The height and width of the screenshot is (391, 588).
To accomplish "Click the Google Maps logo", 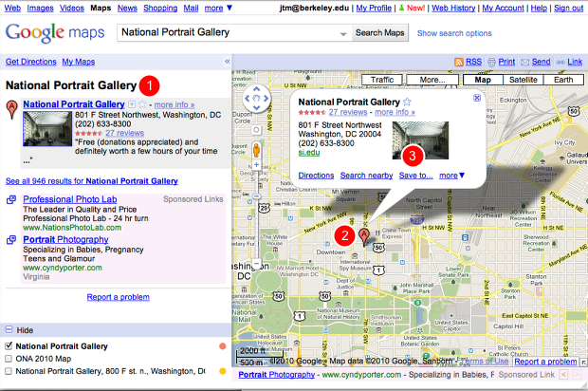I will tap(55, 33).
